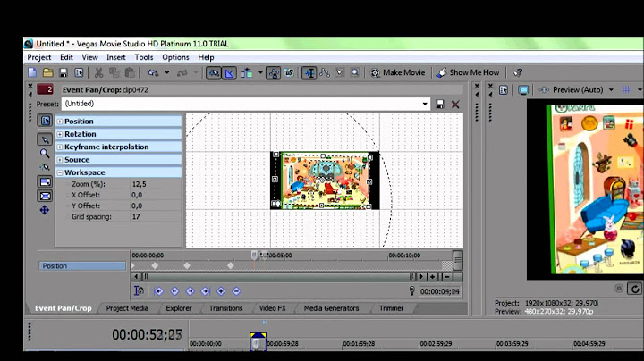Open the Insert menu

point(116,57)
